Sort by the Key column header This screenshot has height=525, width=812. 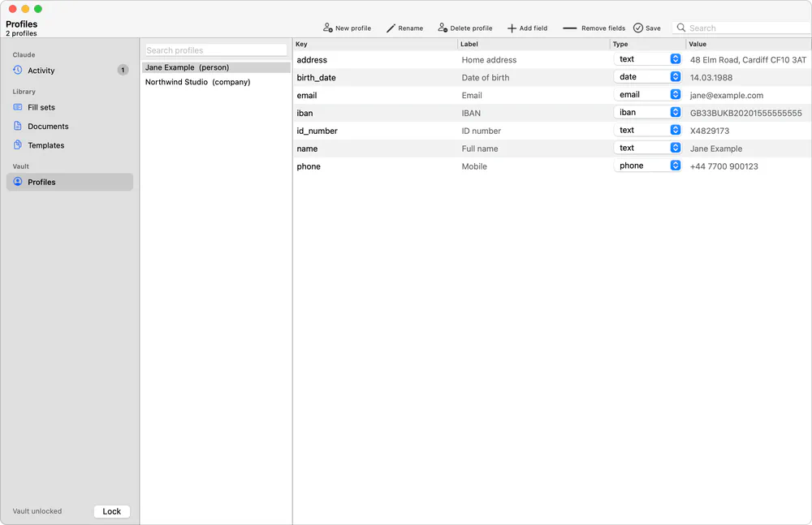coord(375,44)
